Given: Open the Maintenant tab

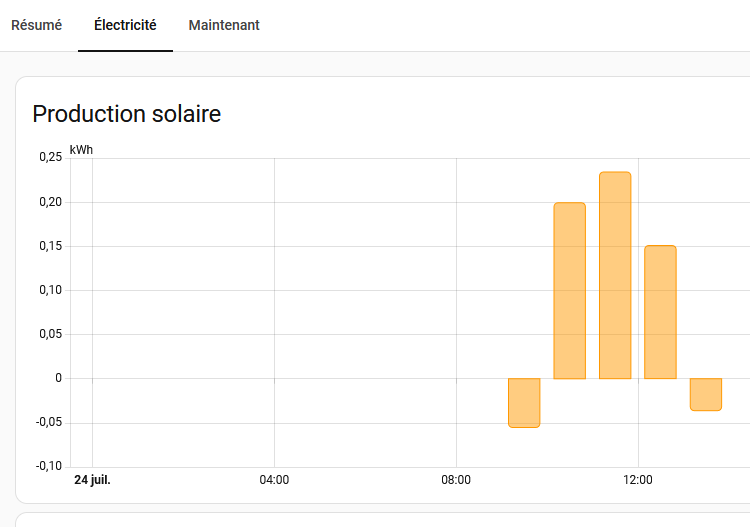Looking at the screenshot, I should (224, 25).
